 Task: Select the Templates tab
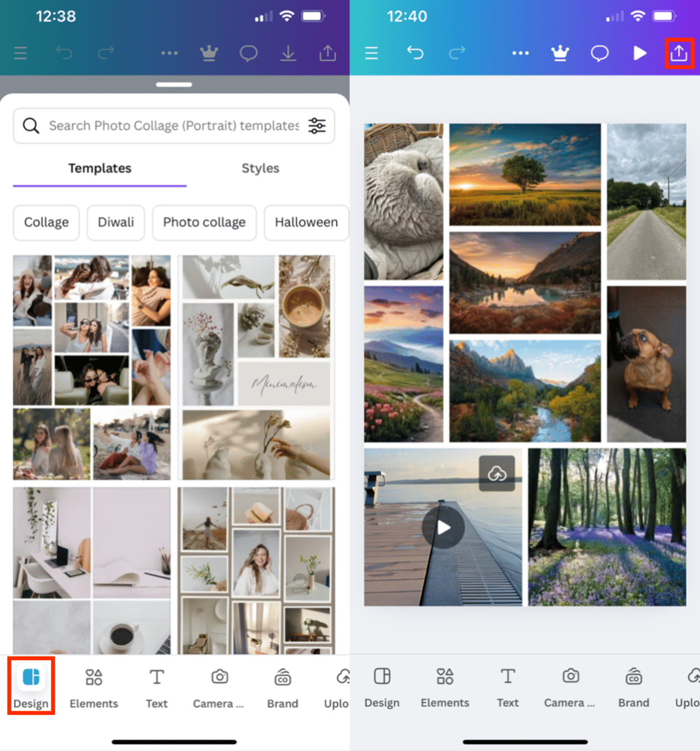[100, 168]
